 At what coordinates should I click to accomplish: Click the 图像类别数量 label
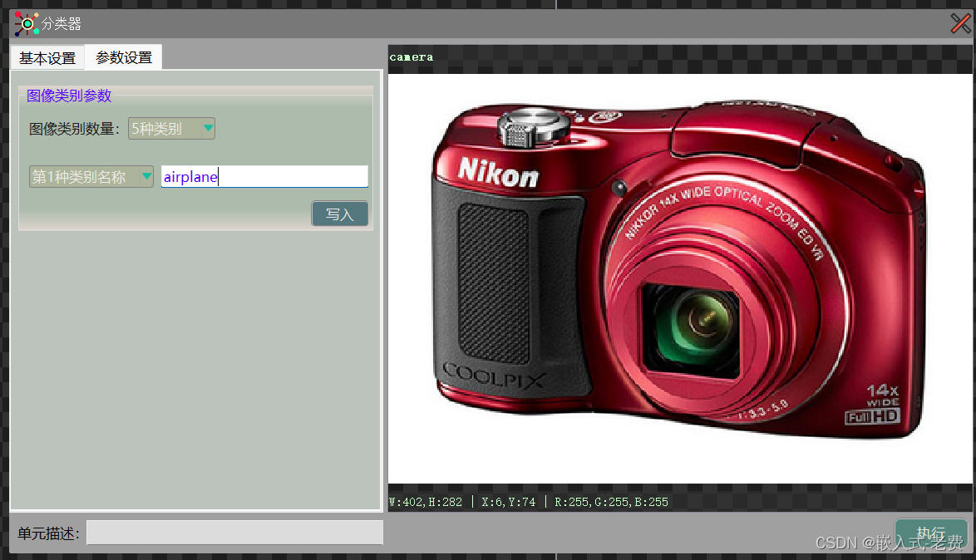point(74,129)
